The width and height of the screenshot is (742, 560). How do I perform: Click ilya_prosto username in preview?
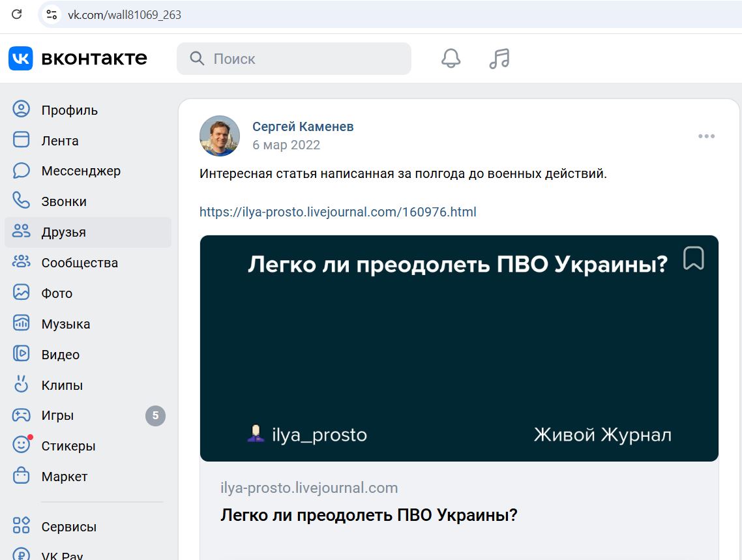319,435
